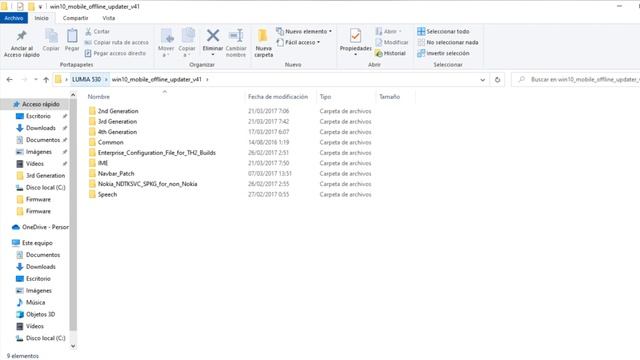
Task: Click the Abrir ribbon button
Action: coord(388,31)
